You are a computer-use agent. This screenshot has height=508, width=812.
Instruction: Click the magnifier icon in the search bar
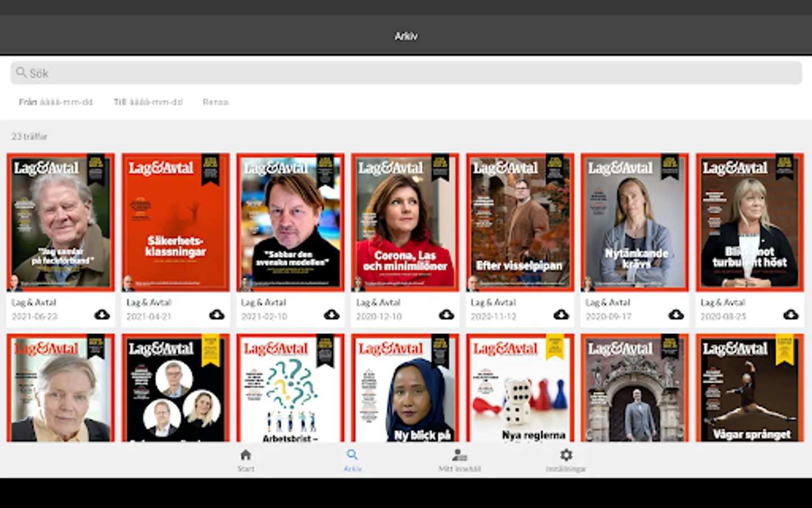(21, 72)
